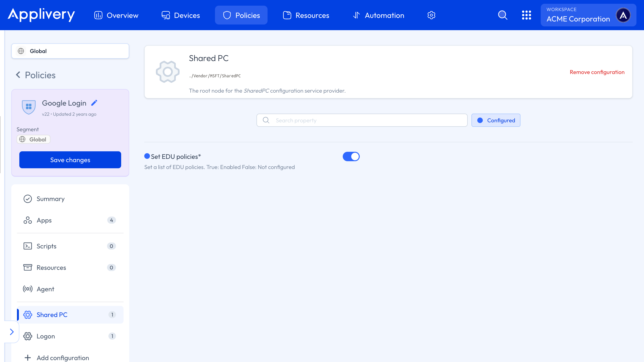
Task: Edit the Google Login policy name
Action: pyautogui.click(x=94, y=103)
